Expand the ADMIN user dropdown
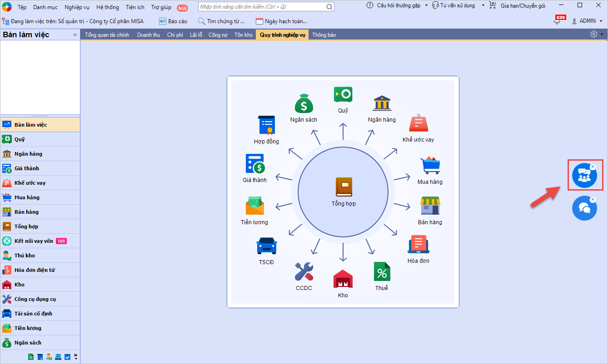 point(601,21)
